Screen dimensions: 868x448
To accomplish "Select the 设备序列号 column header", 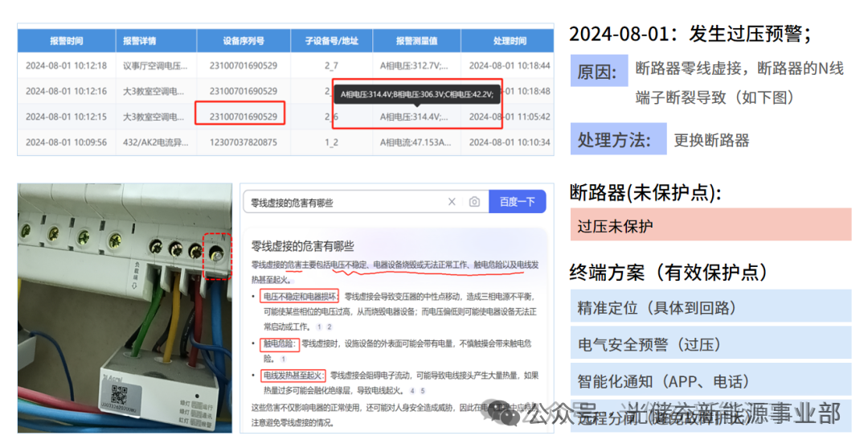I will pos(244,41).
